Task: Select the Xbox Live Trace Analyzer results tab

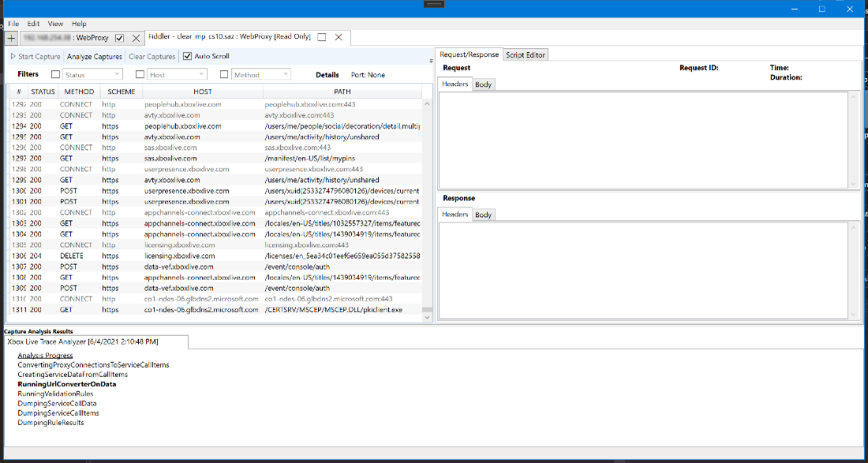Action: tap(95, 342)
